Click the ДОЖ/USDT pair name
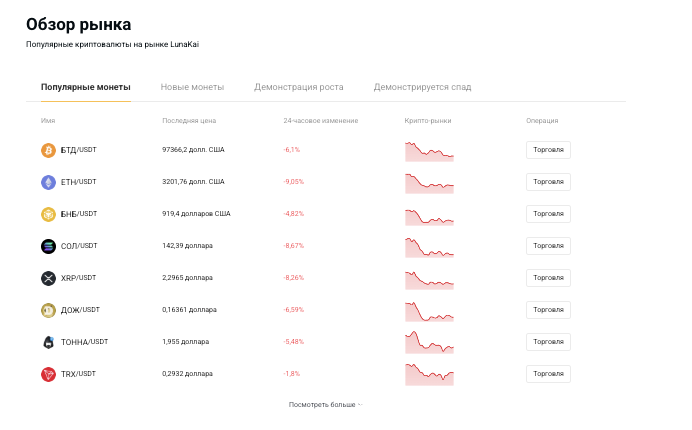The image size is (692, 430). point(81,310)
